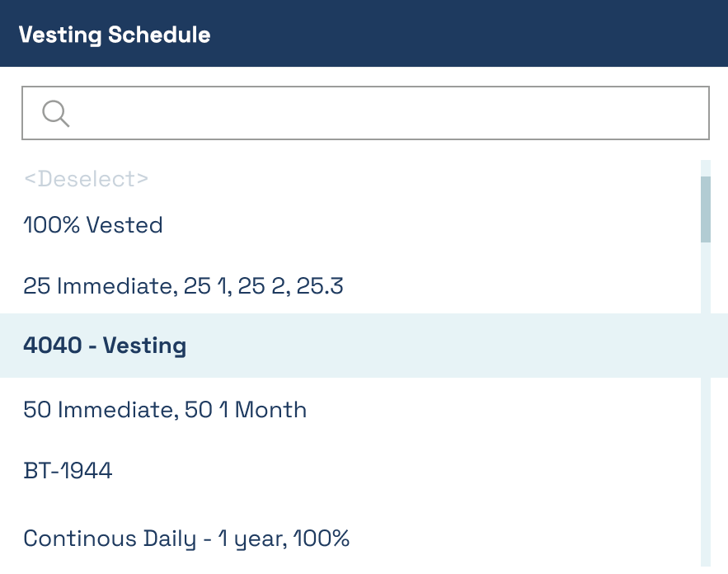Select the fully vested schedule option

(x=93, y=225)
